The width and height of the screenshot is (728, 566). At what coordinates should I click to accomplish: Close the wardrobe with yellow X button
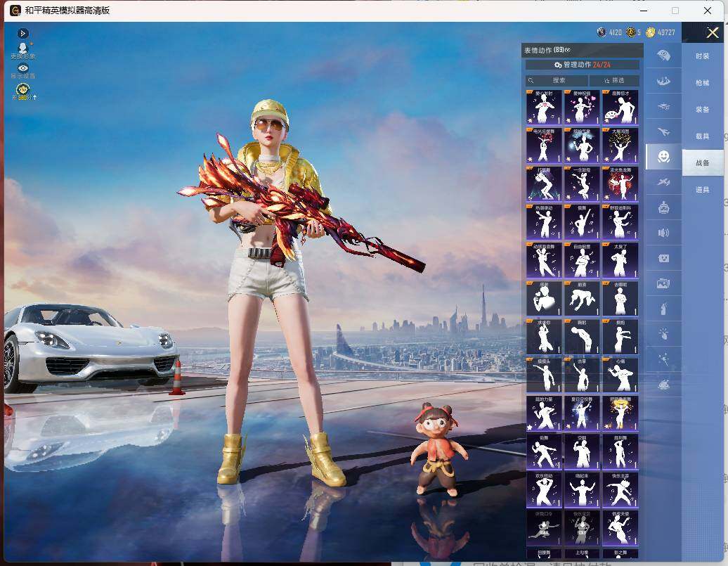coord(713,32)
